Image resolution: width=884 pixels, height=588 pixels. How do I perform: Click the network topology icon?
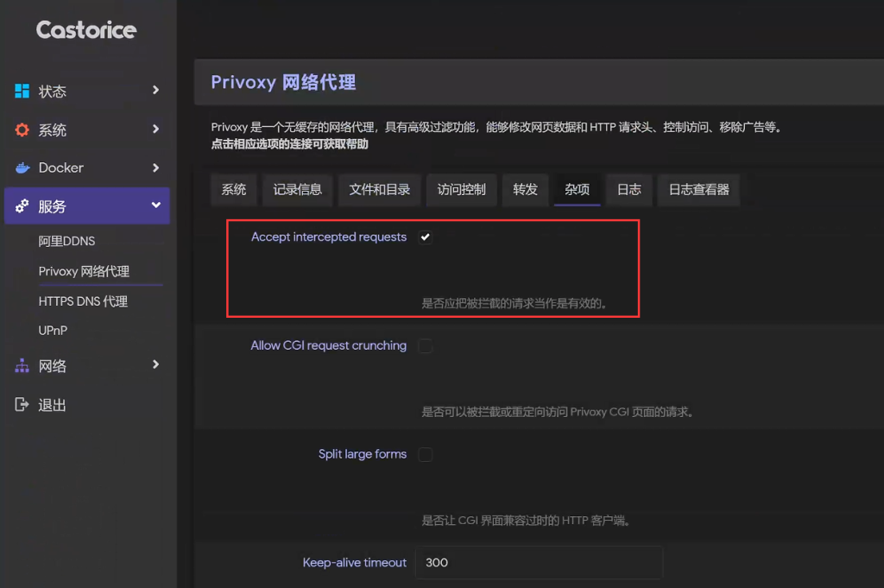coord(22,366)
